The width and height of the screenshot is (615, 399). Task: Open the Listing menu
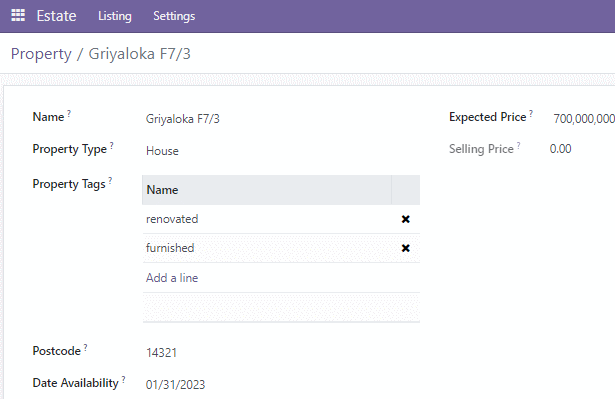pyautogui.click(x=115, y=16)
